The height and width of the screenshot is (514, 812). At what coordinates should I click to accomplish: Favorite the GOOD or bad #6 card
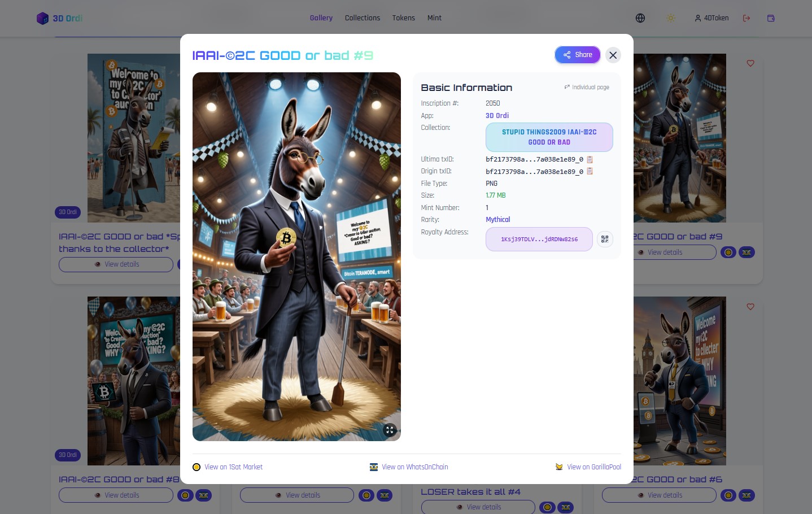(x=750, y=307)
